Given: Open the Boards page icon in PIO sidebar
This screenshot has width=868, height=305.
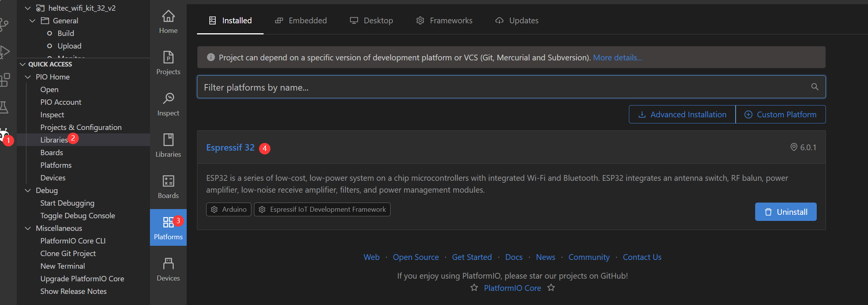Looking at the screenshot, I should (168, 181).
